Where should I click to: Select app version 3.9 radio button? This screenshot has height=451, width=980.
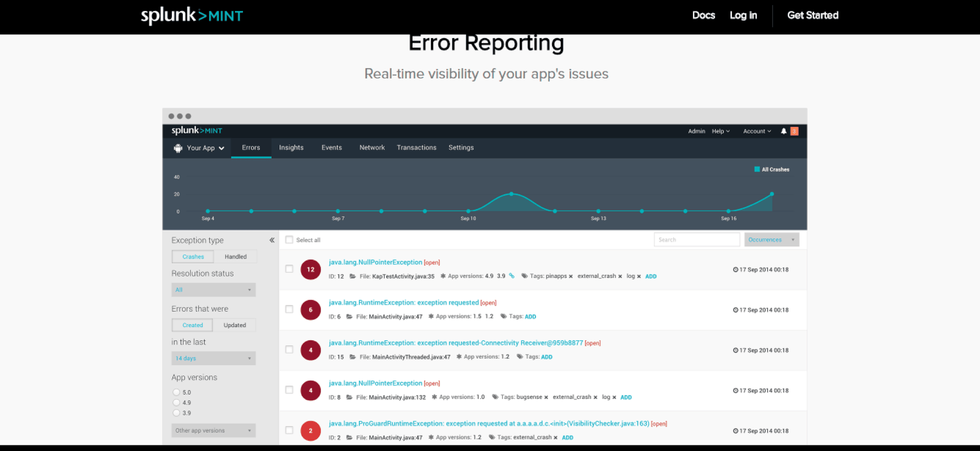(176, 413)
